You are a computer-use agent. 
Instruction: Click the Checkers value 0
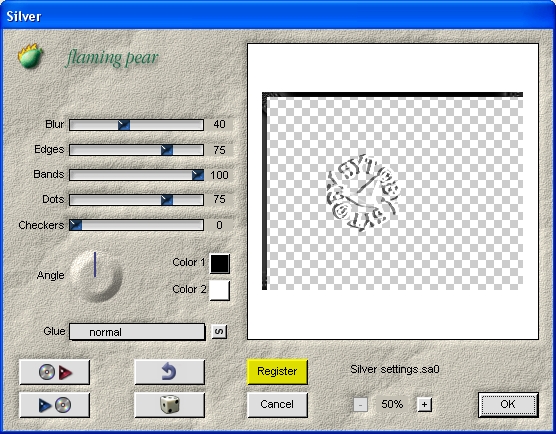pos(219,225)
